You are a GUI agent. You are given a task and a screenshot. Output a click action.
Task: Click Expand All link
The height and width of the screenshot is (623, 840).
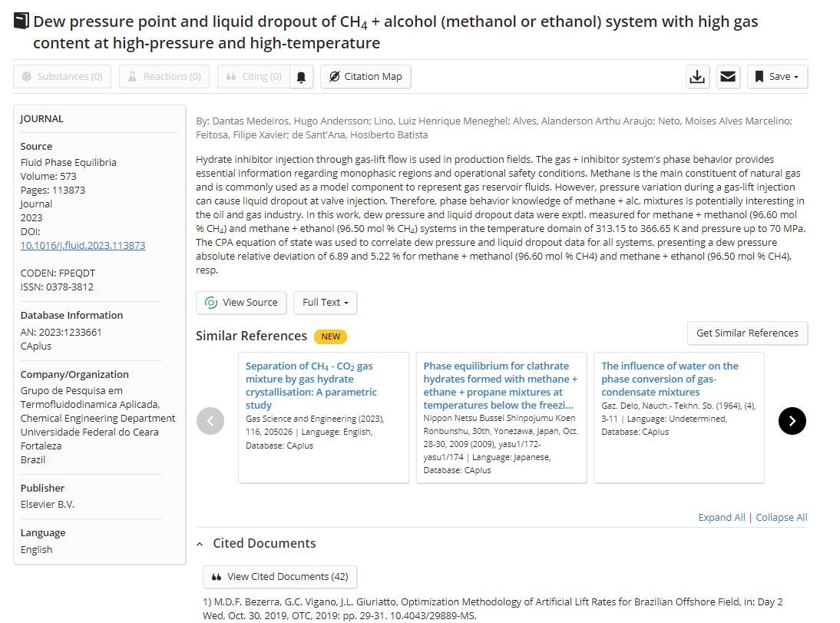[722, 518]
